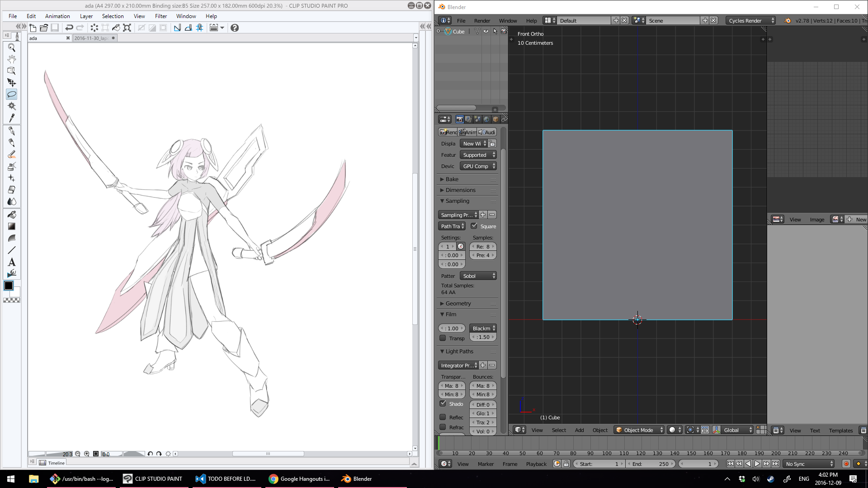Open the Layer menu in Clip Studio
This screenshot has height=488, width=868.
(x=86, y=16)
